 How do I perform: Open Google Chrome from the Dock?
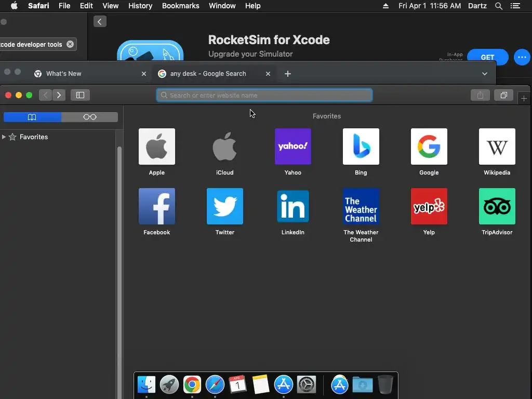pos(192,384)
